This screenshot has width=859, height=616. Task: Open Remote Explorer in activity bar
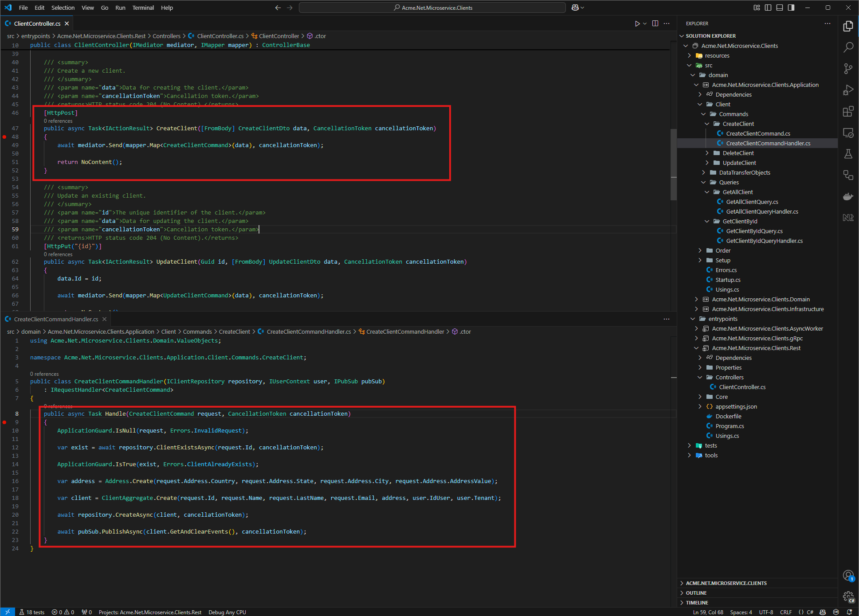point(848,133)
